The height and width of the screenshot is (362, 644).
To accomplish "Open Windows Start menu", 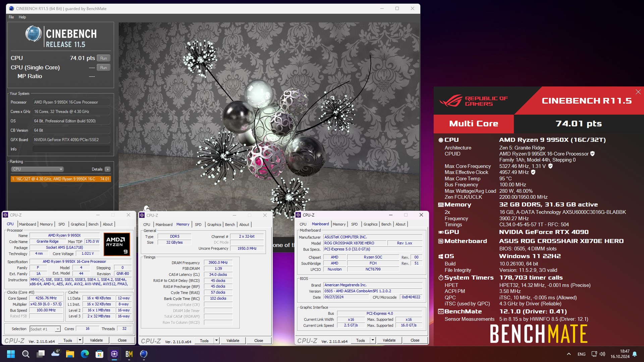I will 11,354.
